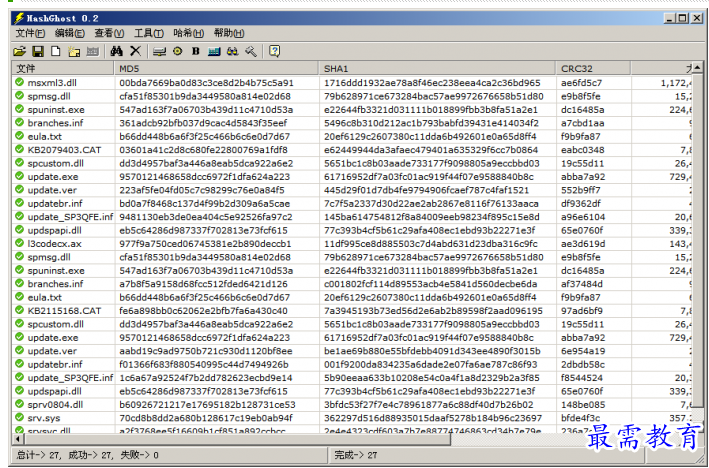Click the black binoculars find icon
The image size is (709, 468).
click(117, 51)
